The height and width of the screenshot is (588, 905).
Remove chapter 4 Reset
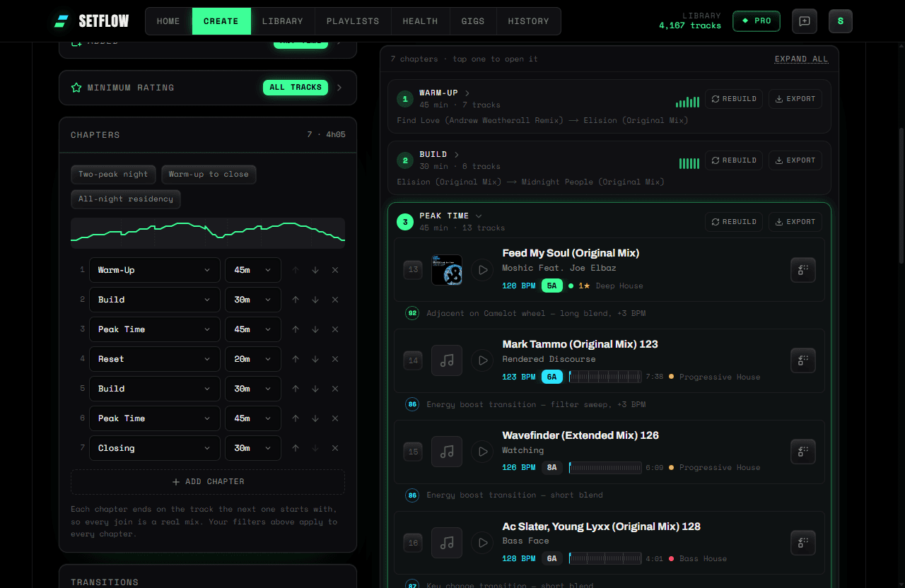coord(335,359)
